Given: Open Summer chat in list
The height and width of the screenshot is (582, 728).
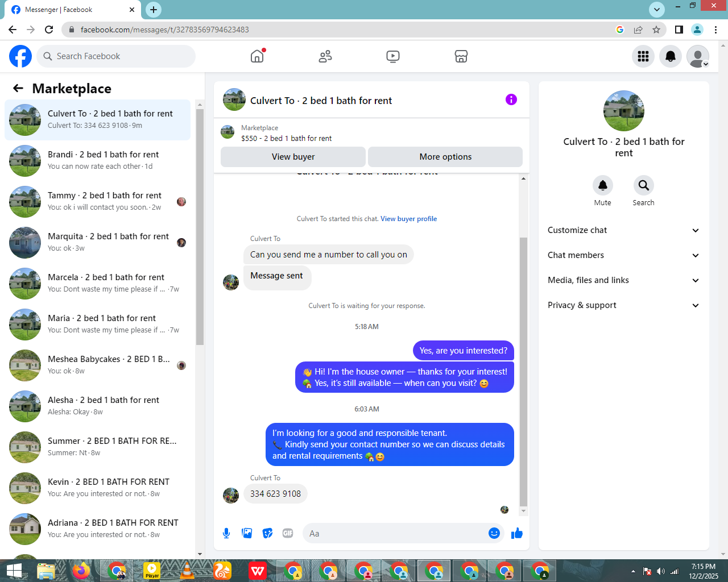Looking at the screenshot, I should coord(98,447).
